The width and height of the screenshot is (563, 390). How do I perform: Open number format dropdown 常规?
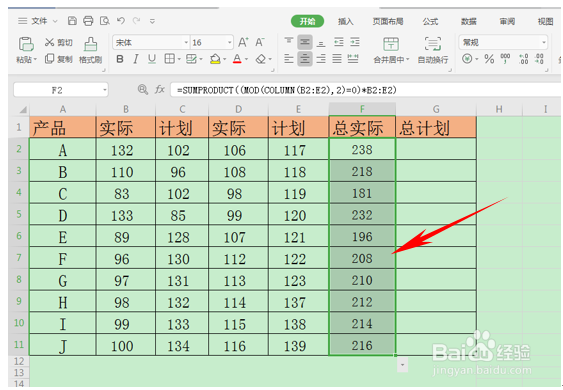click(x=503, y=42)
